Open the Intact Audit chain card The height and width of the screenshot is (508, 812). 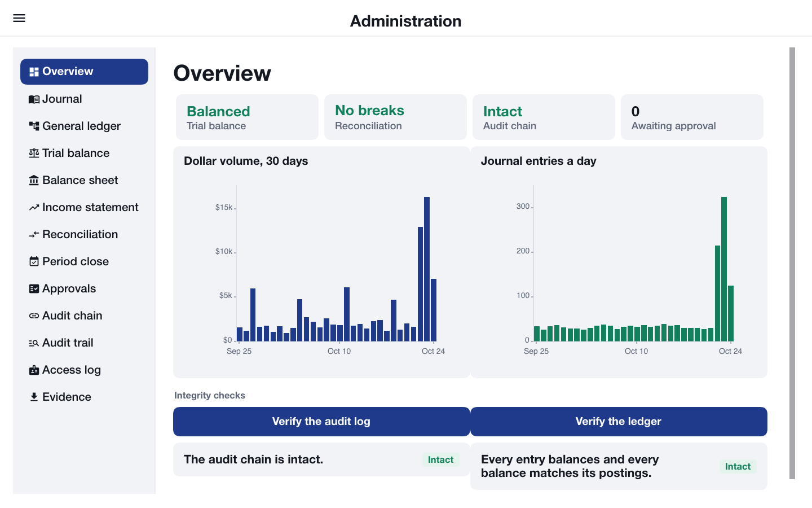[544, 117]
